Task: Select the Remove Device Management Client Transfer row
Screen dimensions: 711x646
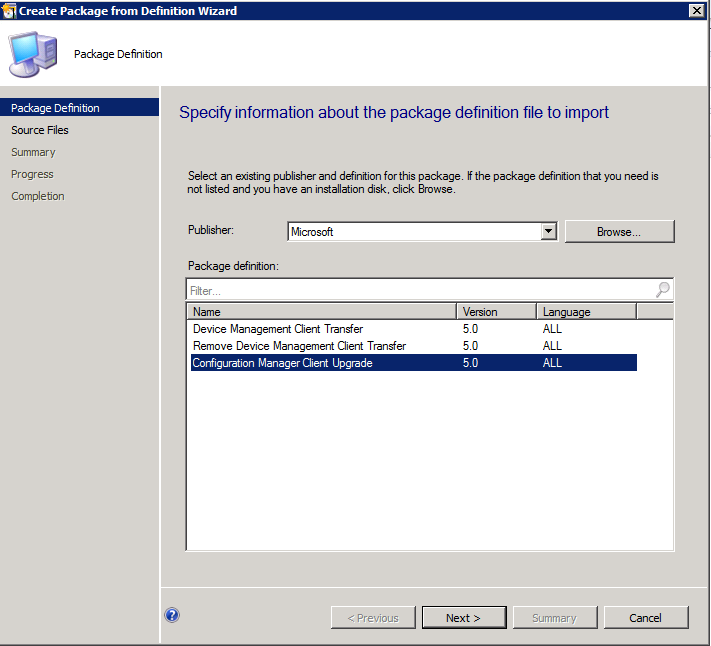Action: tap(414, 346)
